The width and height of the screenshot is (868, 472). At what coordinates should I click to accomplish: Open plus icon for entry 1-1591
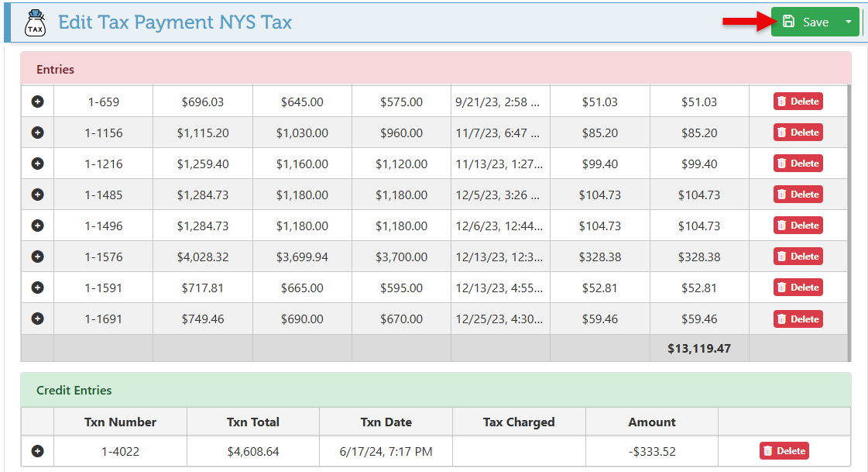pyautogui.click(x=37, y=288)
